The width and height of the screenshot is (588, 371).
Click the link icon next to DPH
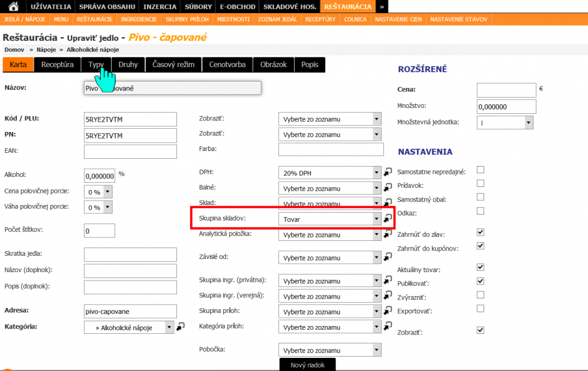pyautogui.click(x=388, y=173)
